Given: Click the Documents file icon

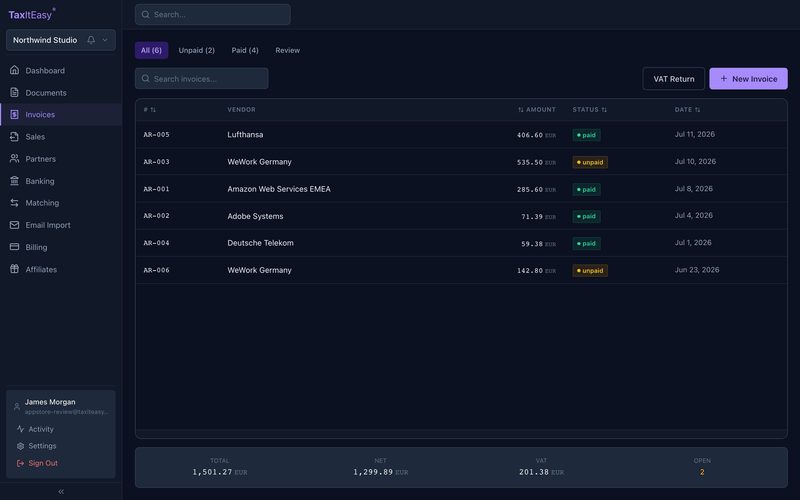Looking at the screenshot, I should tap(14, 92).
